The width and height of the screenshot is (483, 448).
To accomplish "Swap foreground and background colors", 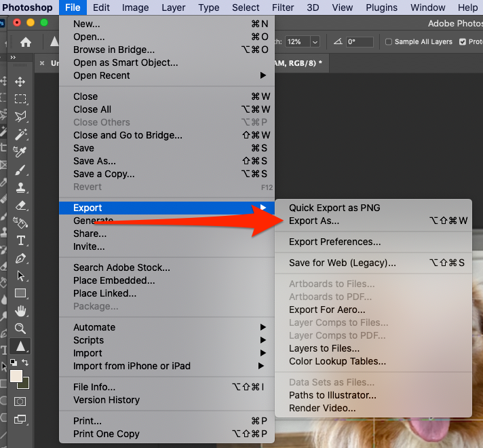I will [x=25, y=362].
